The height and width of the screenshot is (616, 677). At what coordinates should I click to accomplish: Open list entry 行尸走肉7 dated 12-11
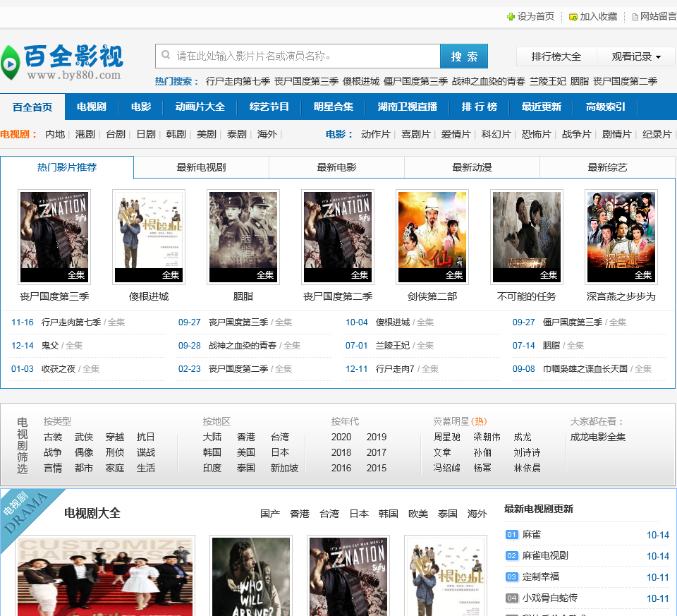395,369
